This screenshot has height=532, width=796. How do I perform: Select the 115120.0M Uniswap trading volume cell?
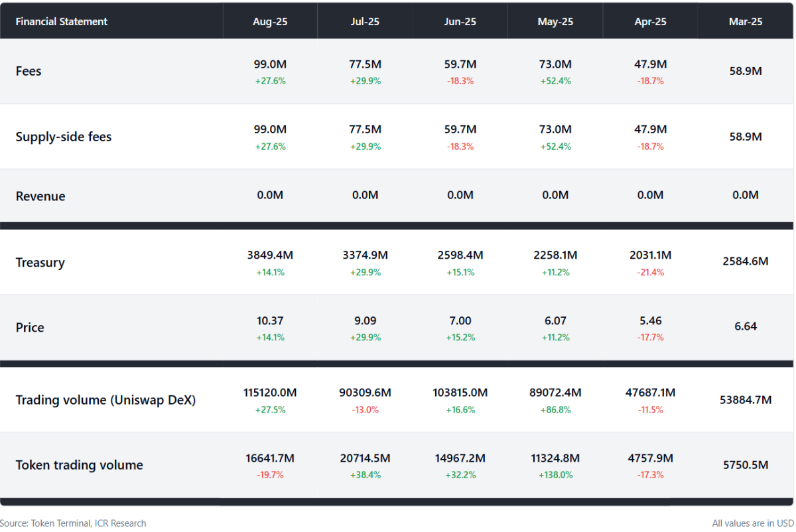click(x=270, y=393)
